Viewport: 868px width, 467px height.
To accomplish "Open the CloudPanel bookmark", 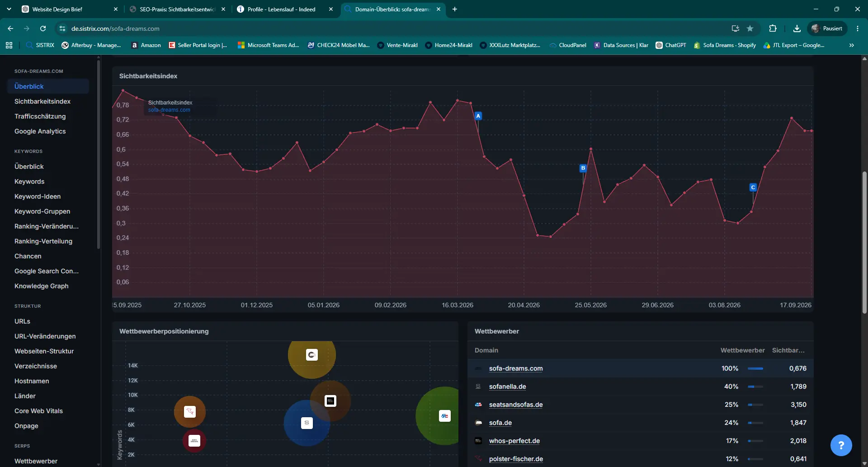I will coord(568,45).
